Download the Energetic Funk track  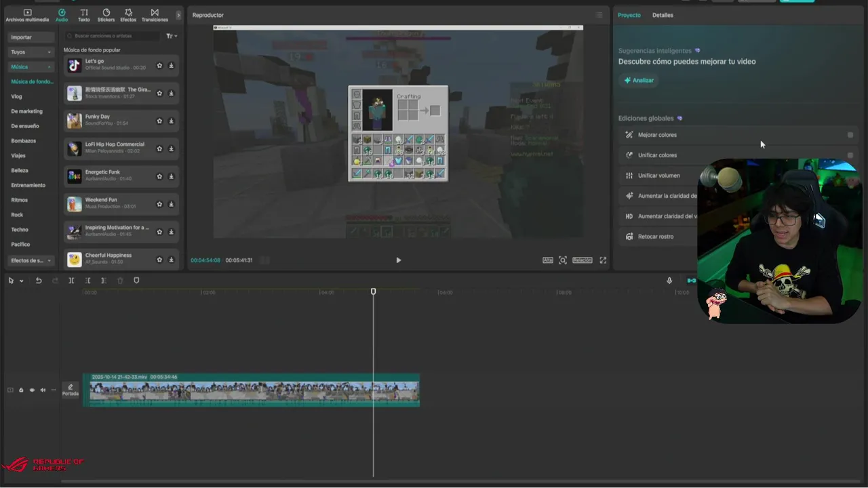171,176
